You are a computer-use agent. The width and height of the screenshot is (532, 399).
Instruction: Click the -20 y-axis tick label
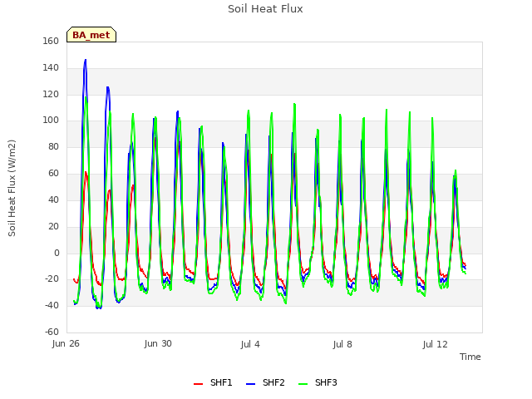(x=52, y=279)
